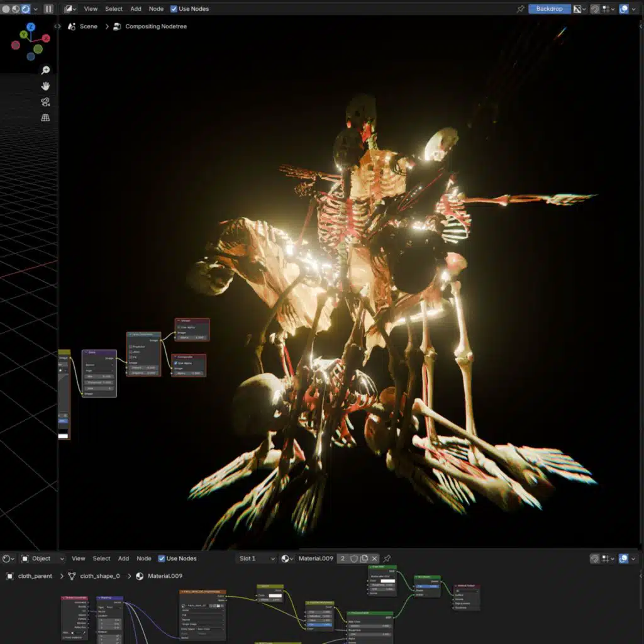Screen dimensions: 644x644
Task: Toggle perspective/orthographic grid icon
Action: tap(45, 118)
